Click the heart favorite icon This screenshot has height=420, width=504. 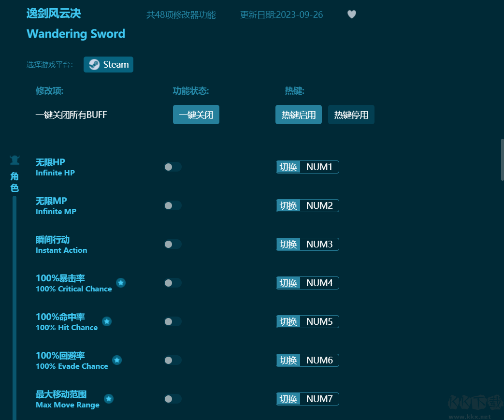[352, 14]
